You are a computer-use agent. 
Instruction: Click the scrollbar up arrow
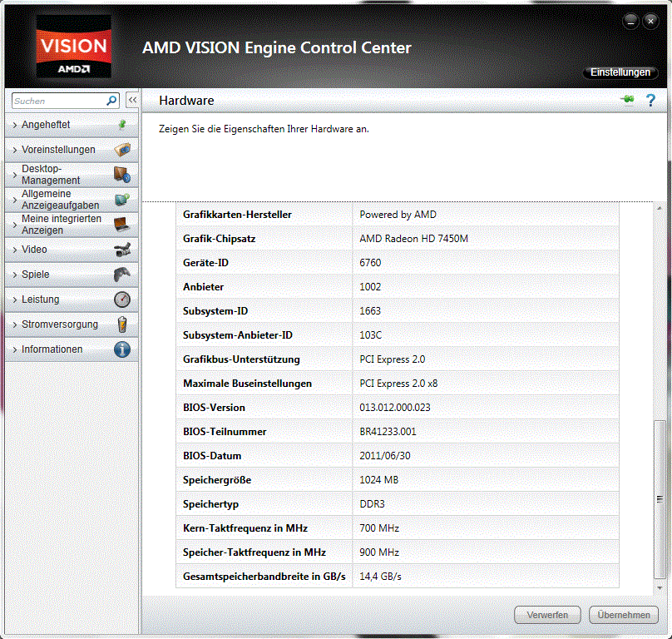click(660, 208)
